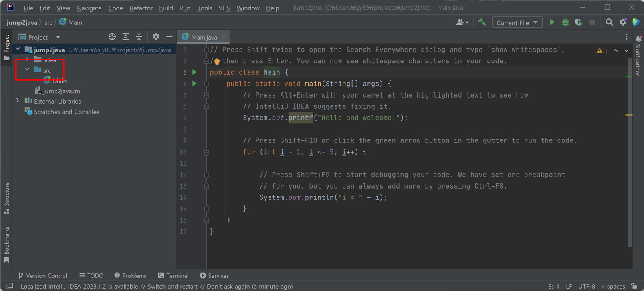Open Project panel options gear
Screen dimensions: 644x291
click(156, 37)
